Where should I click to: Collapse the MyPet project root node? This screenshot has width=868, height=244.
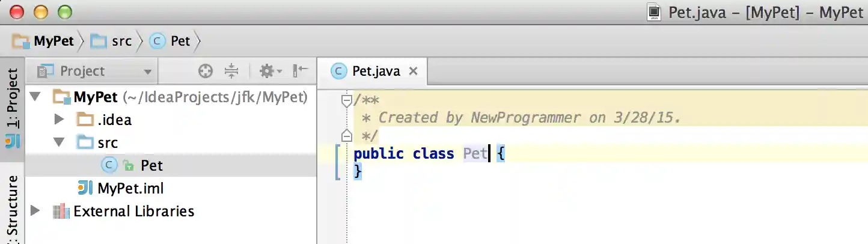35,96
